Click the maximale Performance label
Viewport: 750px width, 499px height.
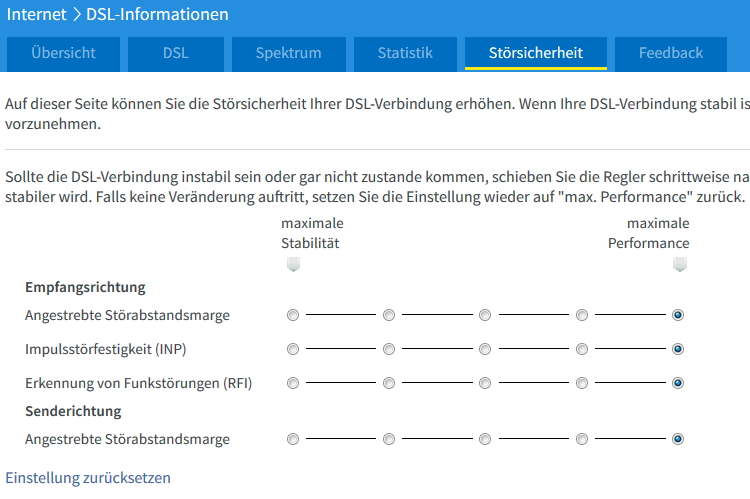pos(649,233)
